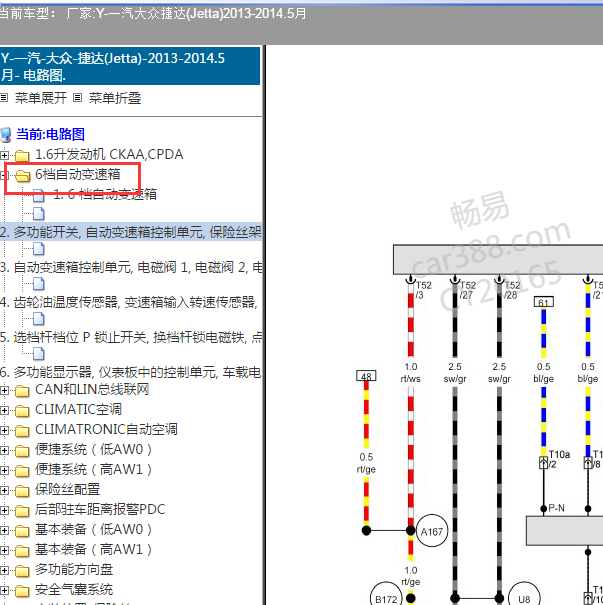
Task: Expand the 1.6升发动机 CKAA,CPDA folder
Action: (x=4, y=155)
